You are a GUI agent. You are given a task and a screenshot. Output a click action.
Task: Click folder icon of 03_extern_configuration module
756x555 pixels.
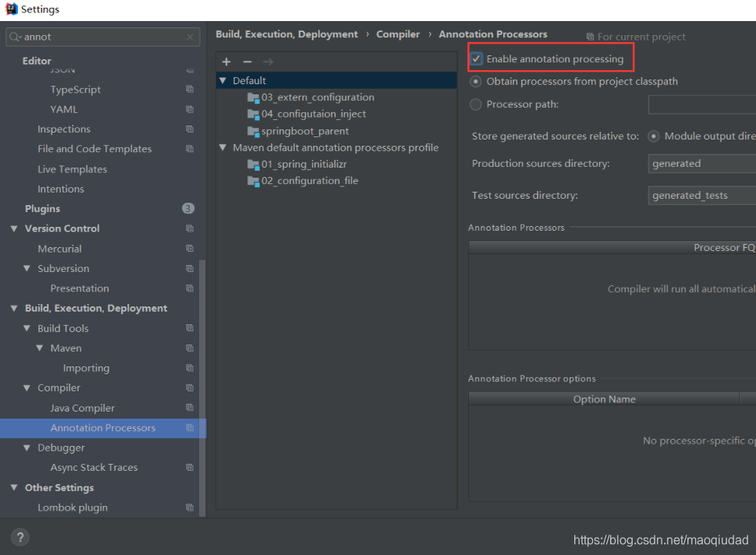[254, 97]
